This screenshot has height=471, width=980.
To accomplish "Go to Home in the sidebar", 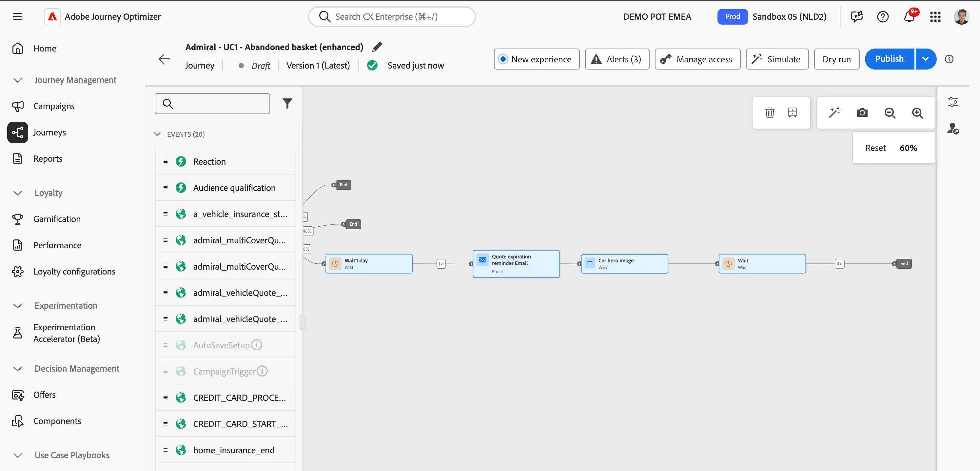I will [45, 48].
